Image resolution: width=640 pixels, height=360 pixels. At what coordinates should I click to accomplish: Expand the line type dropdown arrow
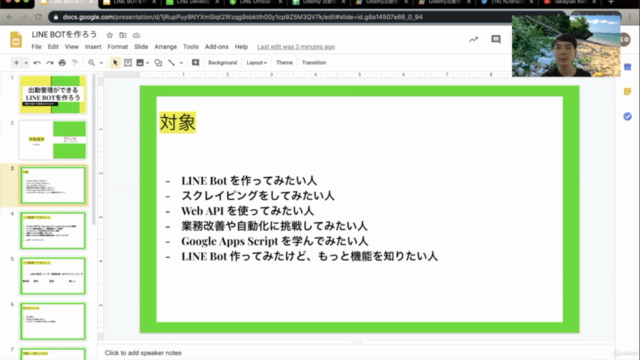click(x=181, y=63)
